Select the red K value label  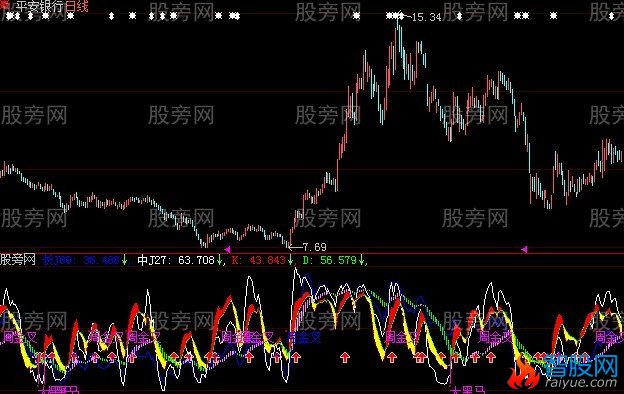(258, 261)
